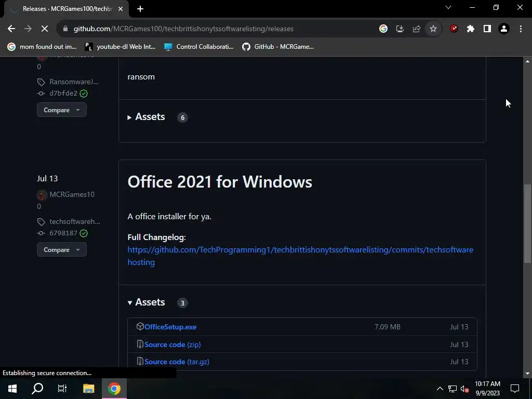Click scrollbar down arrow
The image size is (532, 399).
[x=527, y=374]
